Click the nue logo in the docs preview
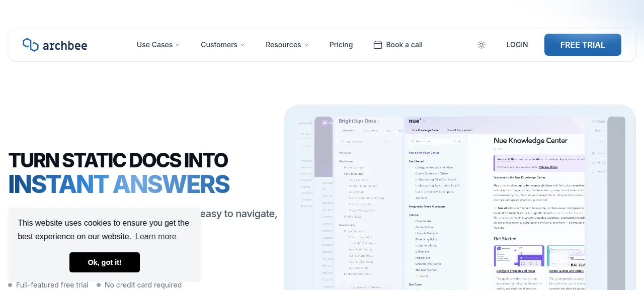 click(415, 121)
